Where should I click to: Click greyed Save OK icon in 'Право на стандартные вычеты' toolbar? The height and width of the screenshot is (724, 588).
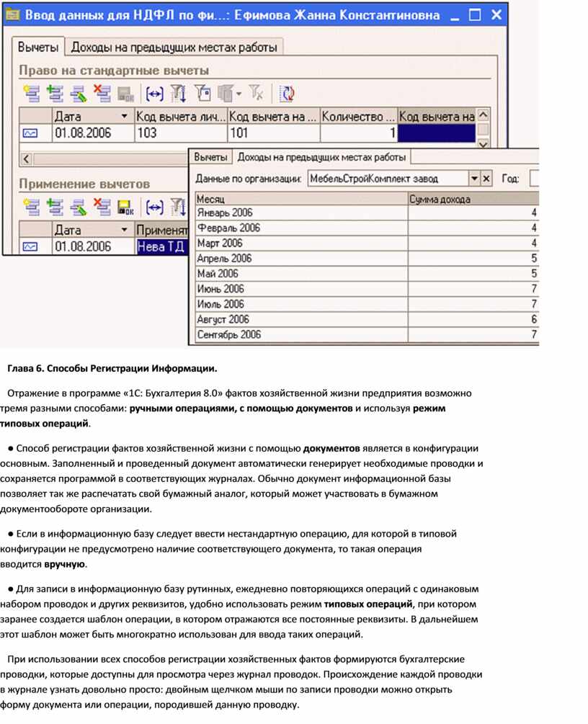point(125,94)
